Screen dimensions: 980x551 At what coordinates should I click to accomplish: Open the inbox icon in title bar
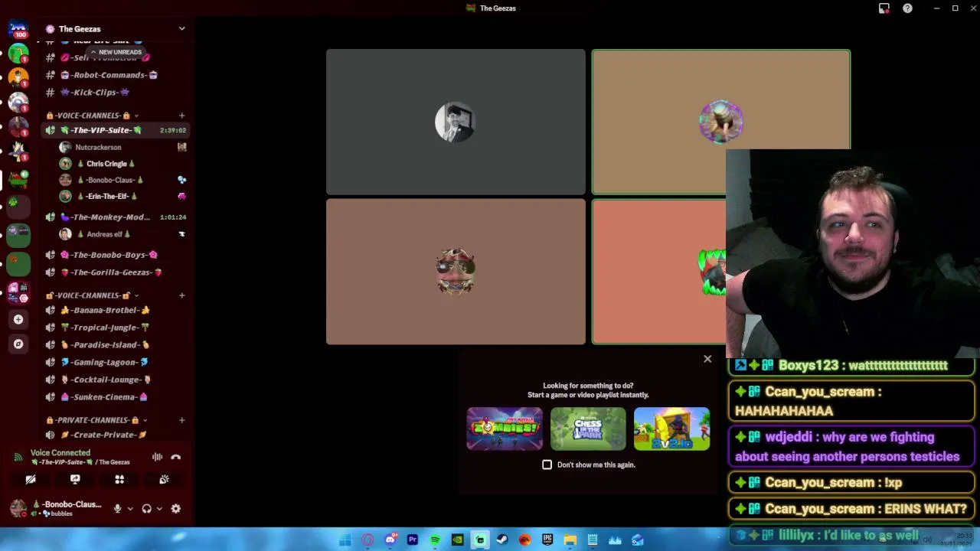click(884, 8)
